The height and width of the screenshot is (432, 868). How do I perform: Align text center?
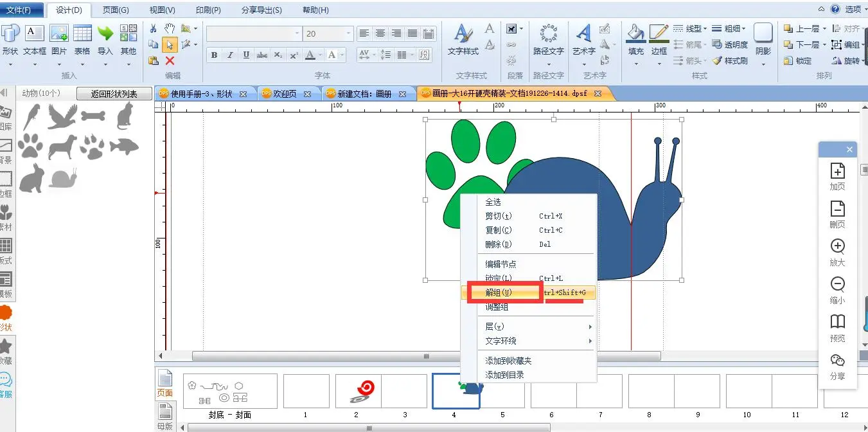[380, 33]
